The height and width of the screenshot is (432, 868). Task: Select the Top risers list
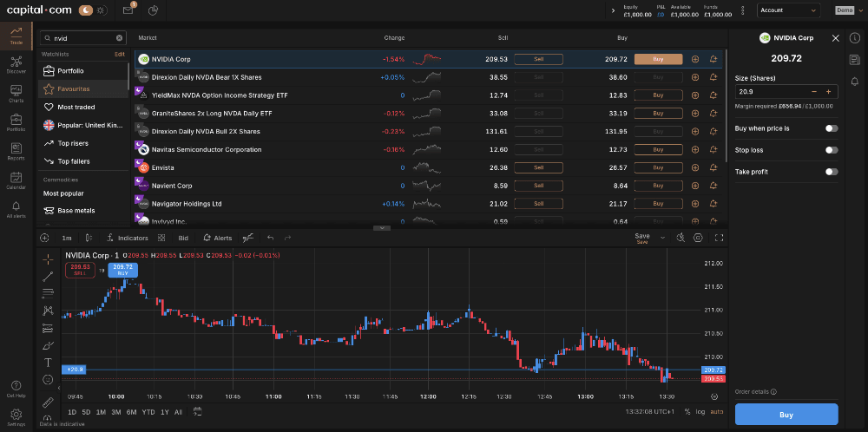click(x=83, y=143)
